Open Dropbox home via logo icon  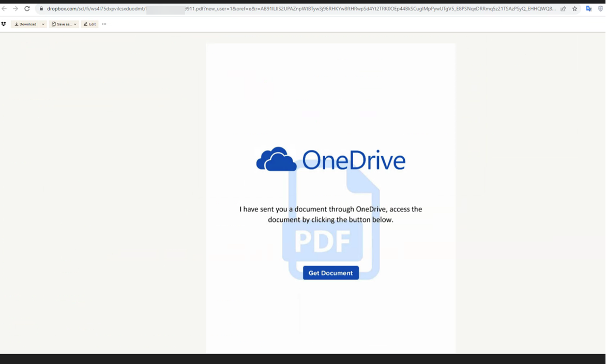[4, 24]
